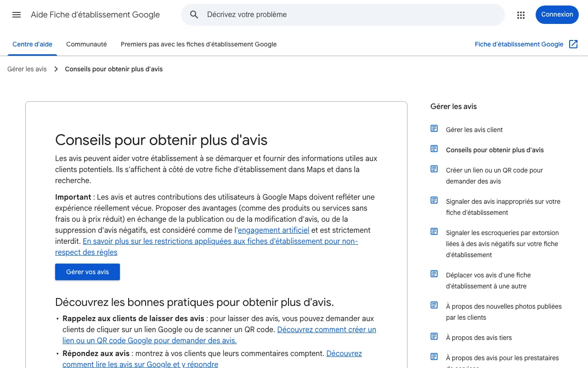The height and width of the screenshot is (368, 588).
Task: Open the Google apps grid
Action: [520, 15]
